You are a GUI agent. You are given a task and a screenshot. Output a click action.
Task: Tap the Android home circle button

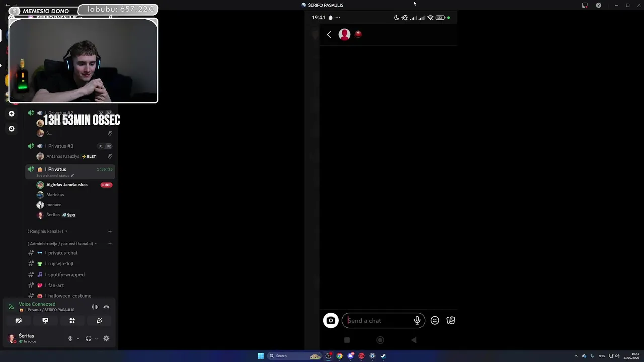click(380, 340)
